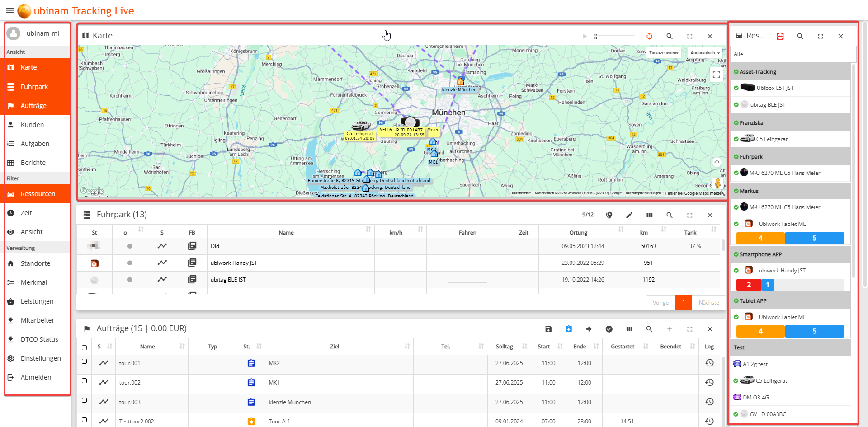Open Kunden in the sidebar

tap(32, 125)
